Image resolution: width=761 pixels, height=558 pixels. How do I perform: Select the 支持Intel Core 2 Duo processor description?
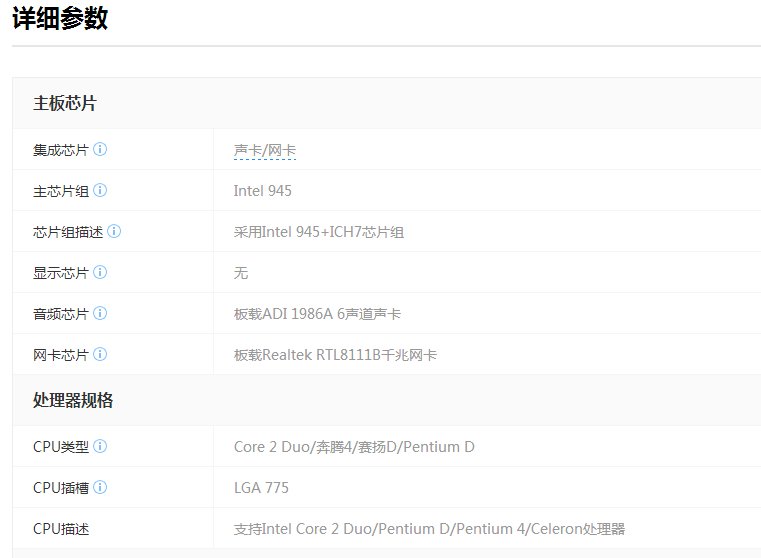[x=428, y=529]
